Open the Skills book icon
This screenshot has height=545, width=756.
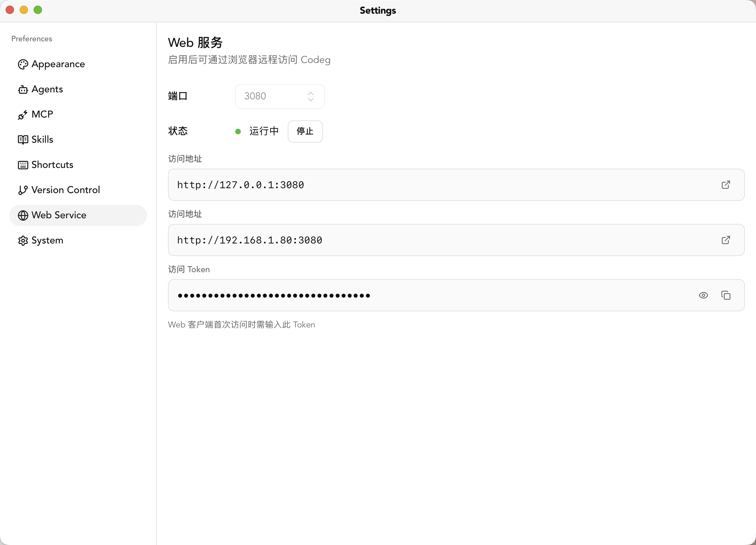(x=23, y=140)
